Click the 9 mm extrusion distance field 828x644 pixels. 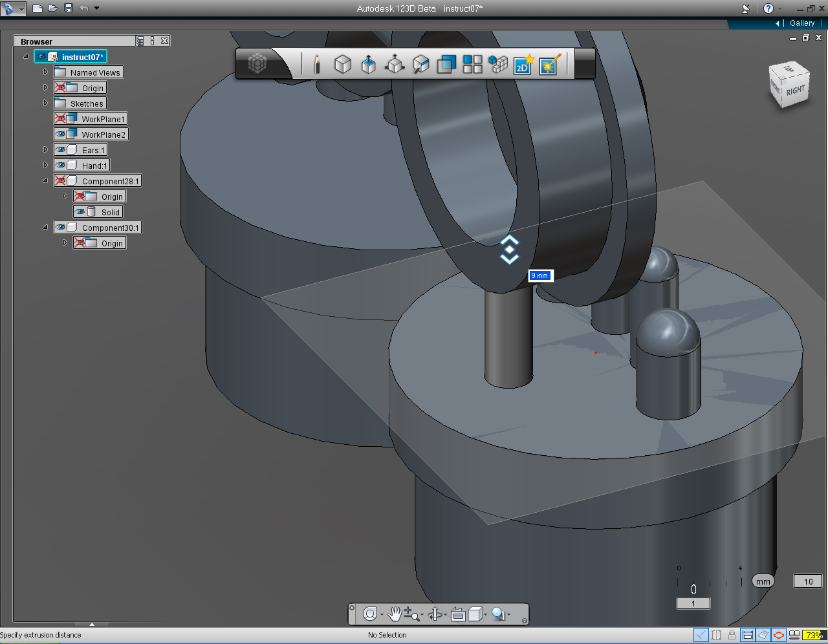point(541,275)
